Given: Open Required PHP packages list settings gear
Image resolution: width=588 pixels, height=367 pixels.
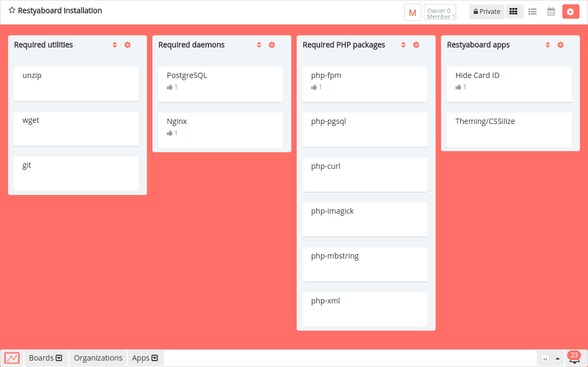Looking at the screenshot, I should click(x=416, y=45).
